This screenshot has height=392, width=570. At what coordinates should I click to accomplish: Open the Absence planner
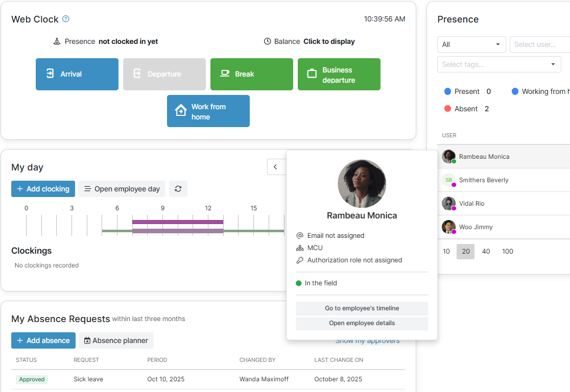(116, 340)
